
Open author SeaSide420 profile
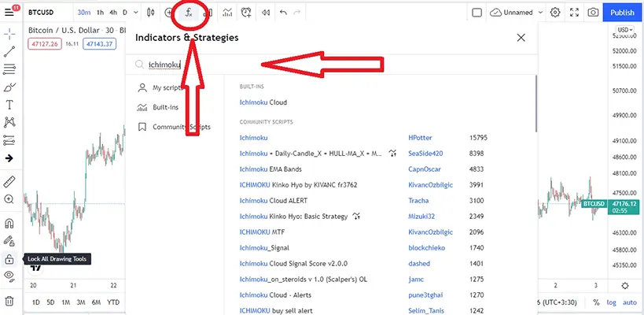(425, 154)
